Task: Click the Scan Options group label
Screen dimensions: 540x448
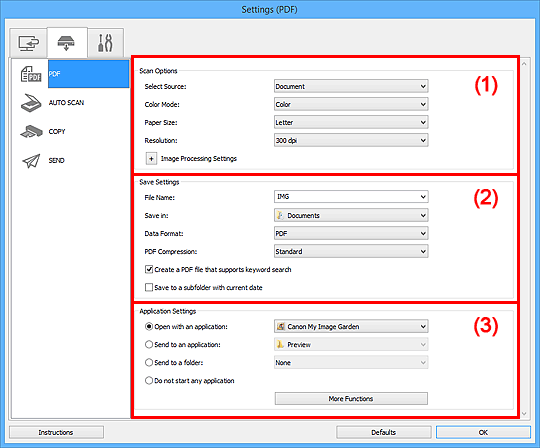Action: 158,71
